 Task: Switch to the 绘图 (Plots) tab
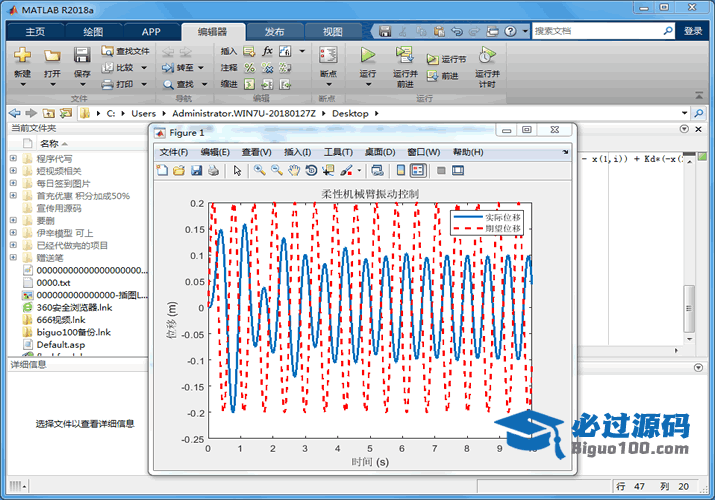tap(93, 31)
